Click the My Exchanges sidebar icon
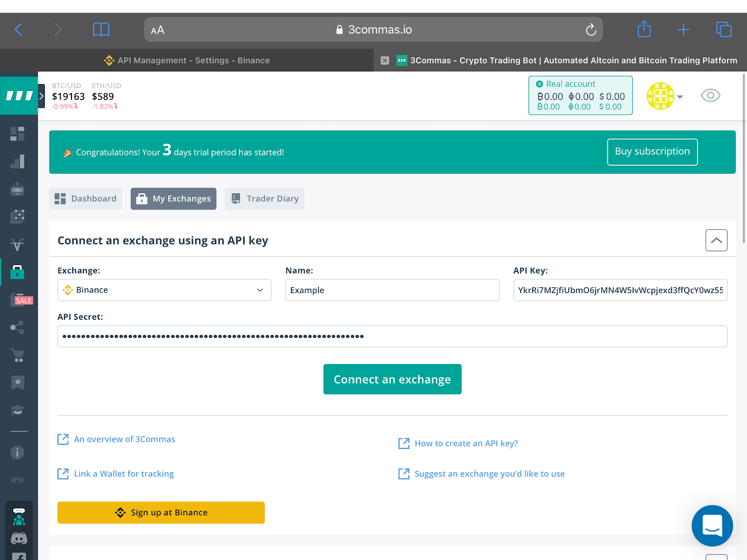 (x=17, y=272)
